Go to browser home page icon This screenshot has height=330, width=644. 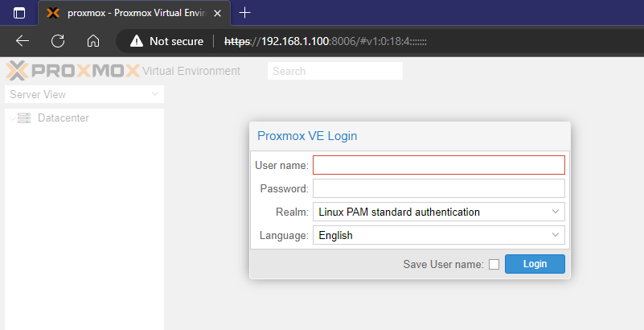pos(93,41)
